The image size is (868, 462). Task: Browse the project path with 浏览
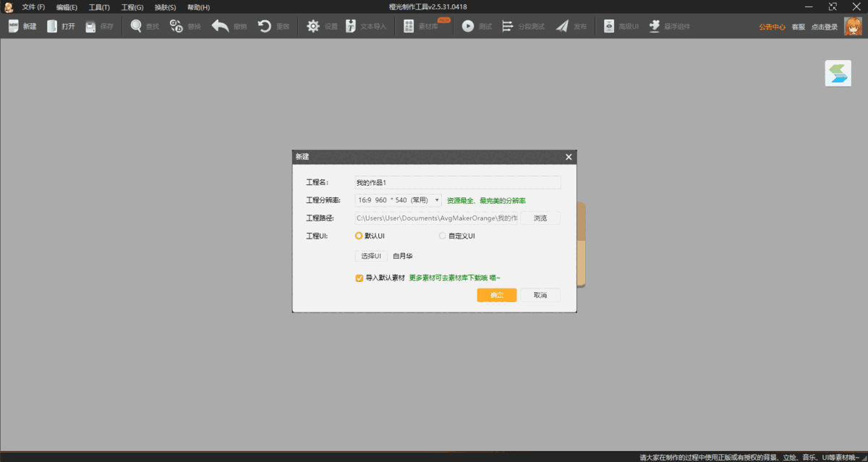540,217
